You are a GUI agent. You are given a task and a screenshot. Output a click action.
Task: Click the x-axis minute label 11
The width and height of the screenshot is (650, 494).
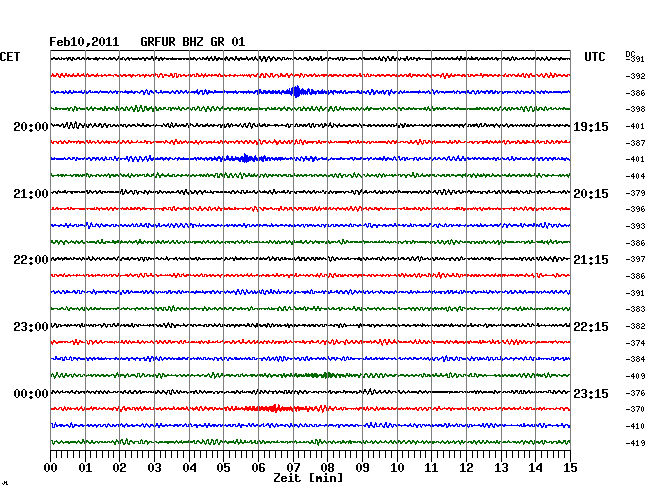pyautogui.click(x=431, y=468)
